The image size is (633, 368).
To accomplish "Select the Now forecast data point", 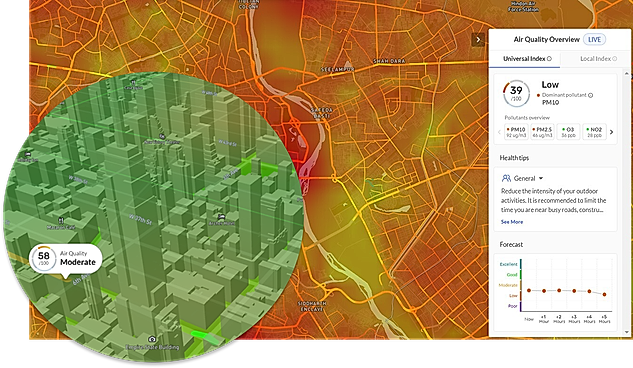I will [529, 291].
